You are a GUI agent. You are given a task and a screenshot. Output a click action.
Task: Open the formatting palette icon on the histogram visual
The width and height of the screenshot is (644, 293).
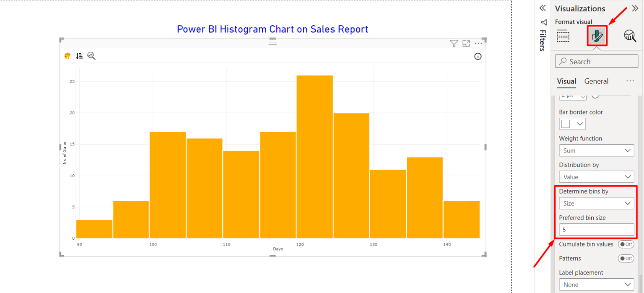pos(67,55)
